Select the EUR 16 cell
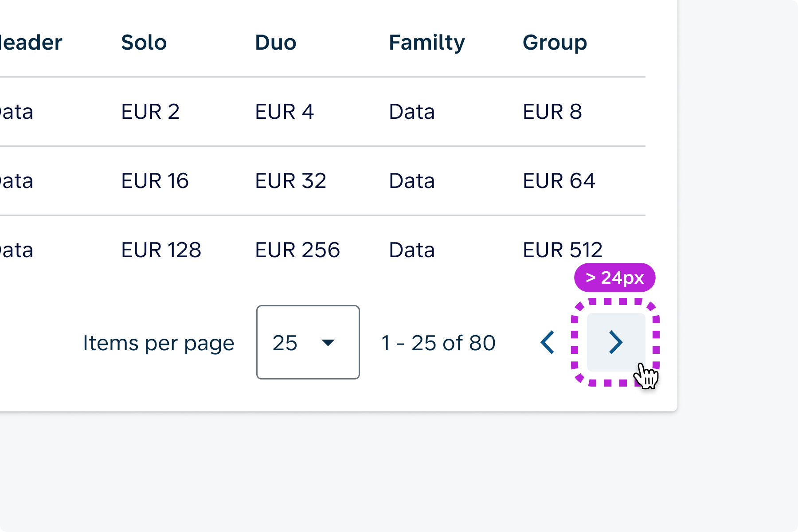798x532 pixels. tap(155, 181)
